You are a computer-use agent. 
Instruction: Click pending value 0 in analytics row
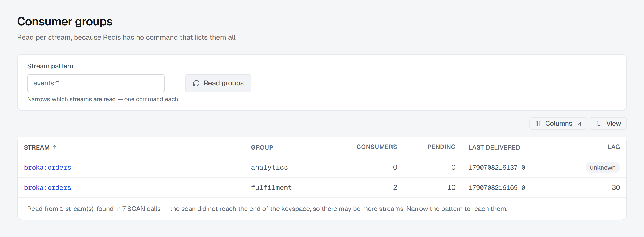pos(453,167)
